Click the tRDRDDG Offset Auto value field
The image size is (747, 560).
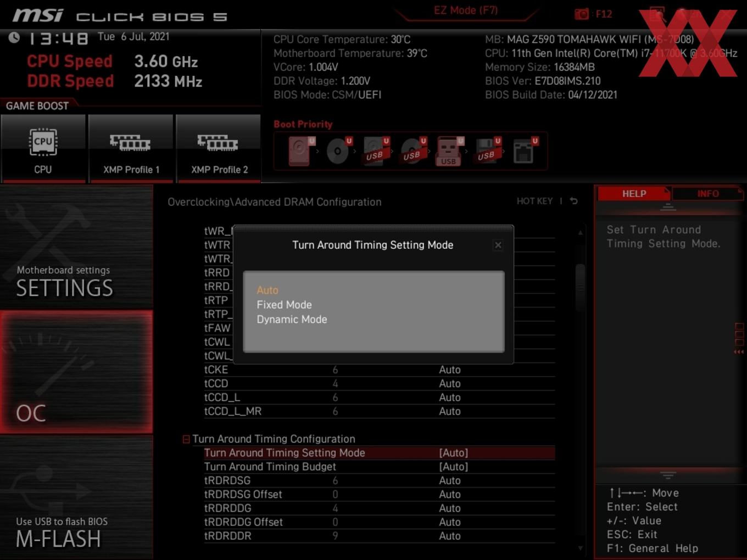click(x=450, y=522)
